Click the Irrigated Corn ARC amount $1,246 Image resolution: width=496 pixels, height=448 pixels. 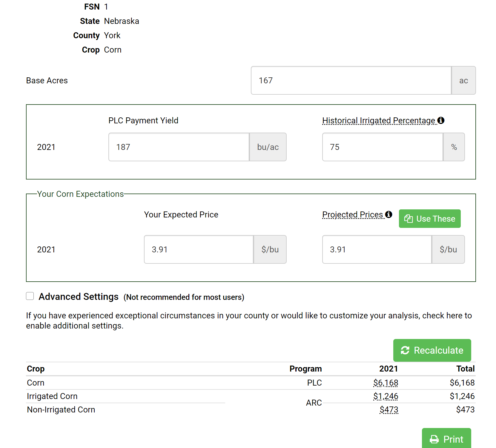pyautogui.click(x=386, y=396)
